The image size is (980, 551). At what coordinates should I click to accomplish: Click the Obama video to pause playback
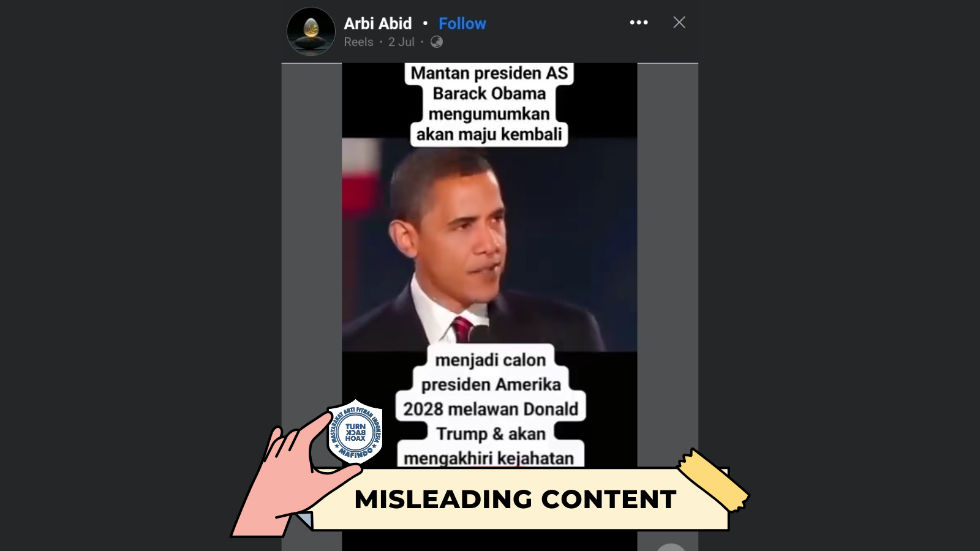pyautogui.click(x=489, y=245)
